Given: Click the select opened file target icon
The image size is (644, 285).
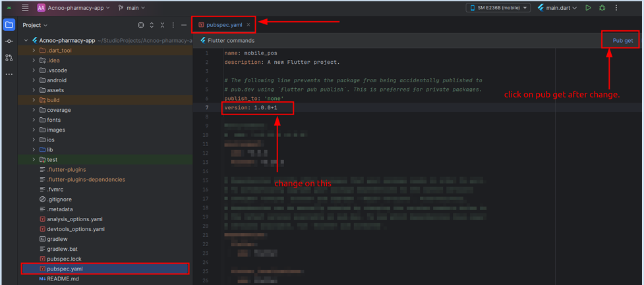Looking at the screenshot, I should (x=140, y=25).
